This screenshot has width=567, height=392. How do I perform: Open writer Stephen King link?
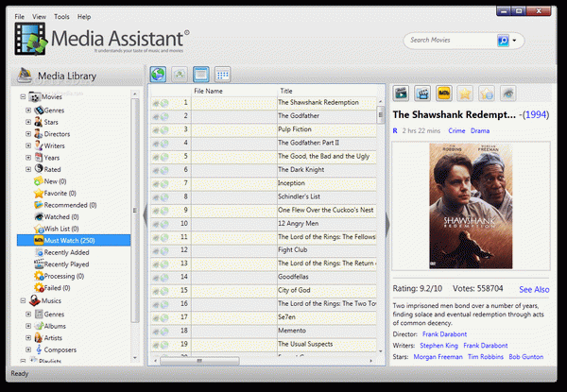[x=438, y=346]
